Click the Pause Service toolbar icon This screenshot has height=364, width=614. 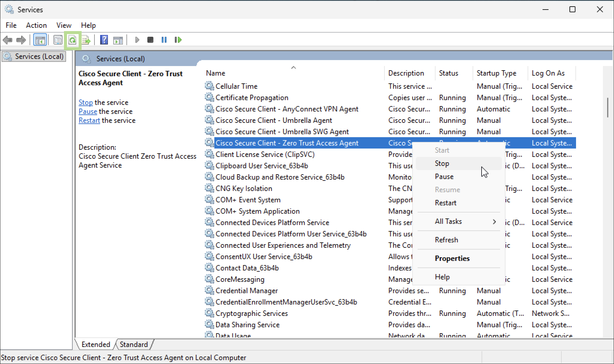(164, 40)
